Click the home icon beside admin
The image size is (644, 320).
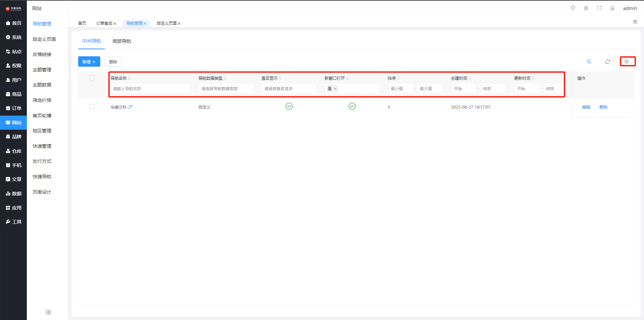[x=612, y=8]
